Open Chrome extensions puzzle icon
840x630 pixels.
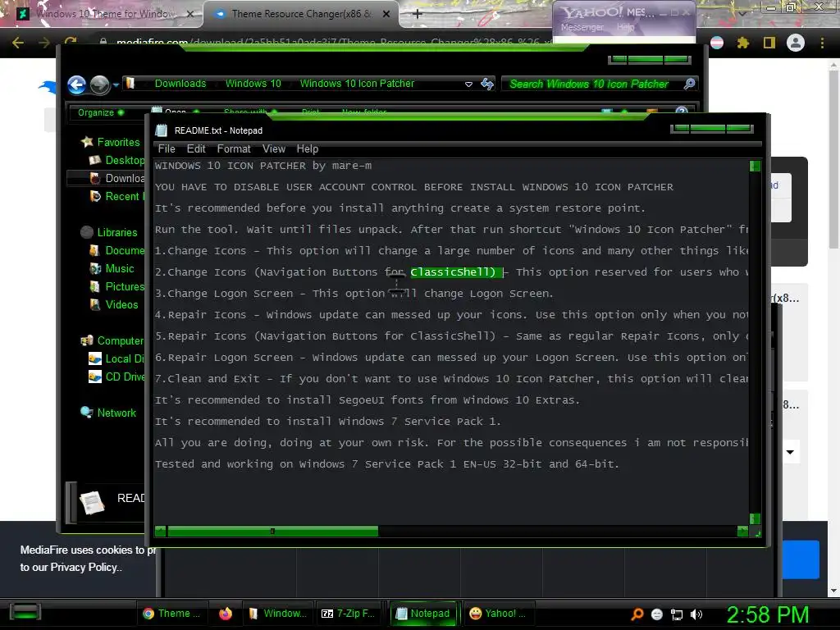(743, 43)
